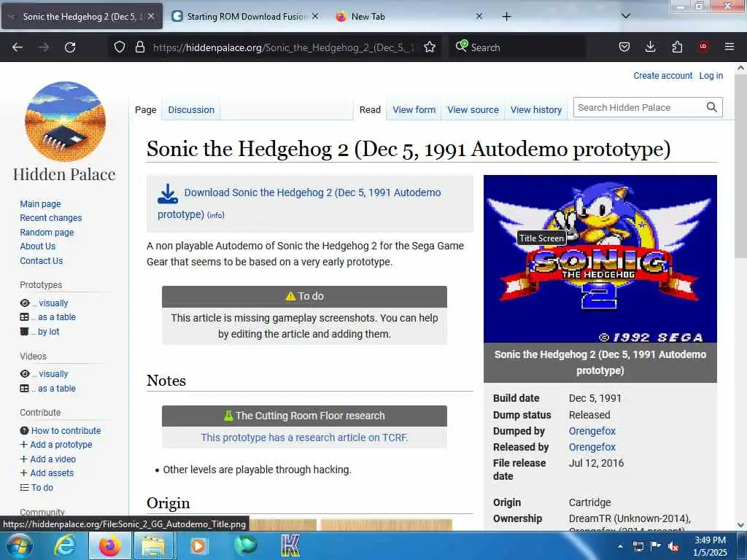Open Contact Us link
This screenshot has height=560, width=747.
(42, 261)
